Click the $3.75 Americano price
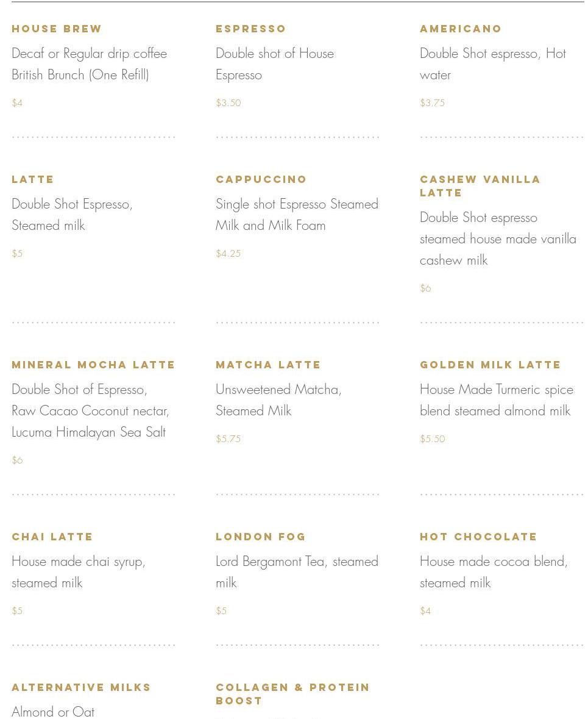This screenshot has width=588, height=719. (x=432, y=103)
